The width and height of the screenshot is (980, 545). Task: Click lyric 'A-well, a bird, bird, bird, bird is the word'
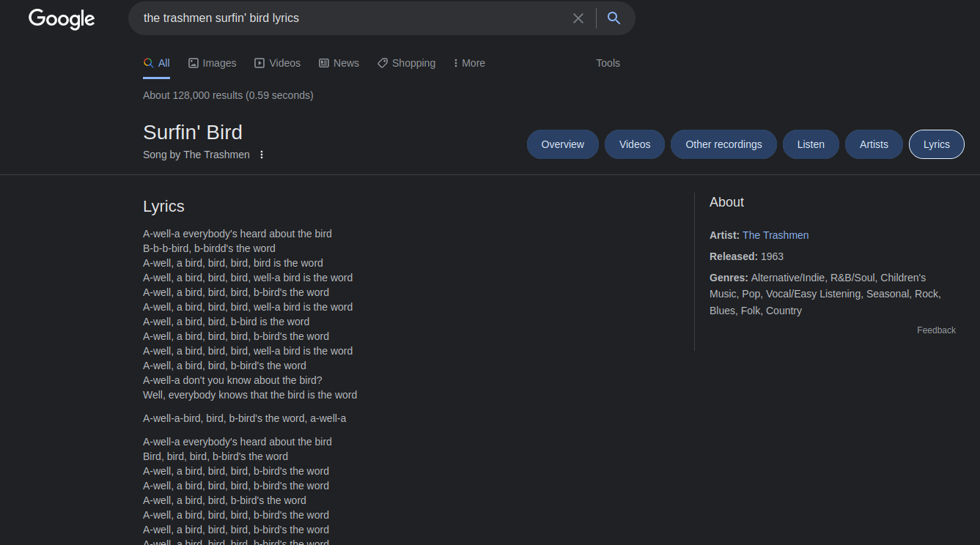click(233, 263)
